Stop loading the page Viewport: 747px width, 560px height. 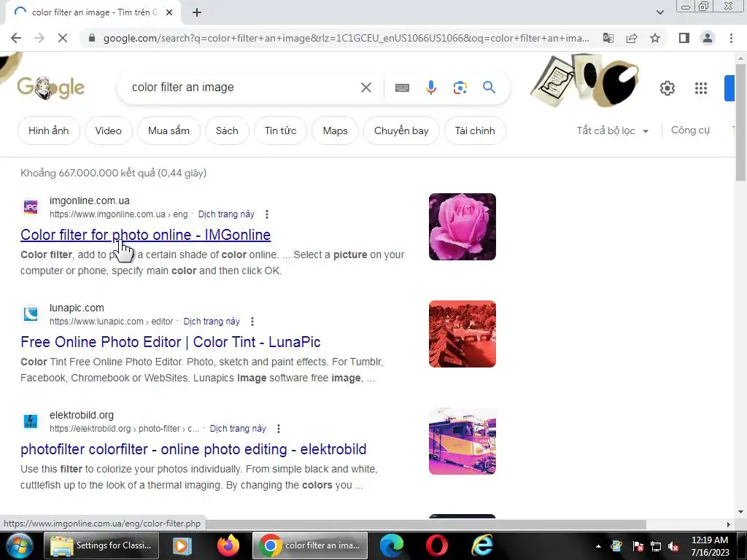pos(63,38)
